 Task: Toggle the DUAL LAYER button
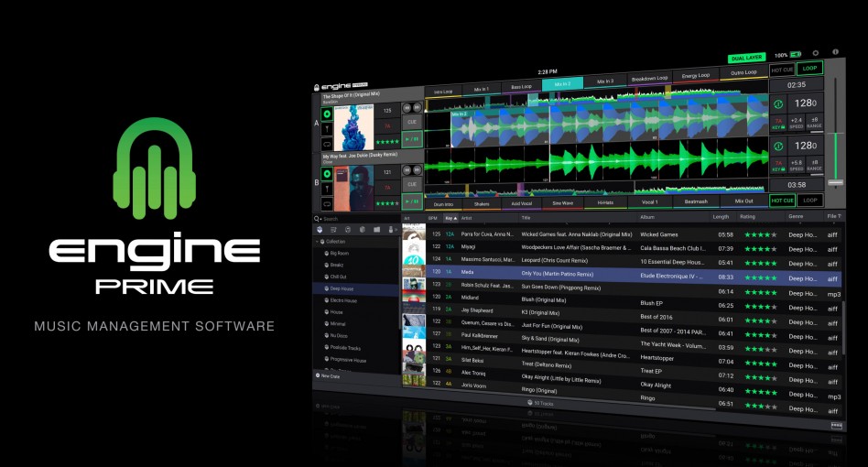coord(746,58)
